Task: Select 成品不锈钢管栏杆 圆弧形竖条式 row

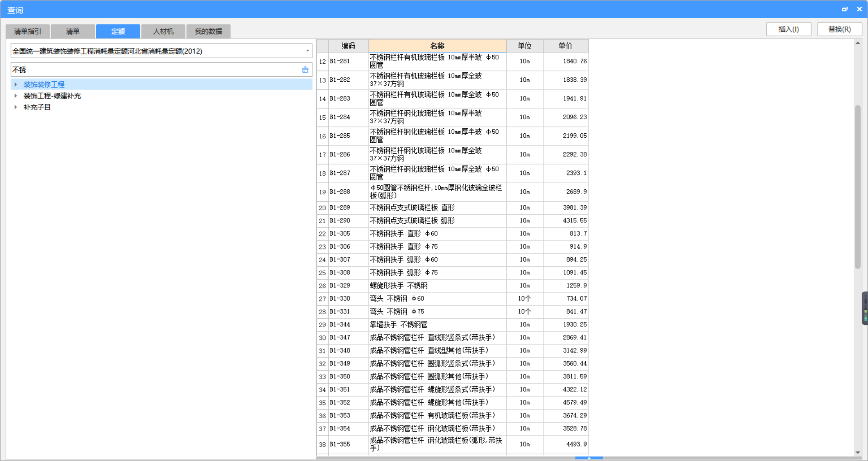Action: pyautogui.click(x=453, y=363)
